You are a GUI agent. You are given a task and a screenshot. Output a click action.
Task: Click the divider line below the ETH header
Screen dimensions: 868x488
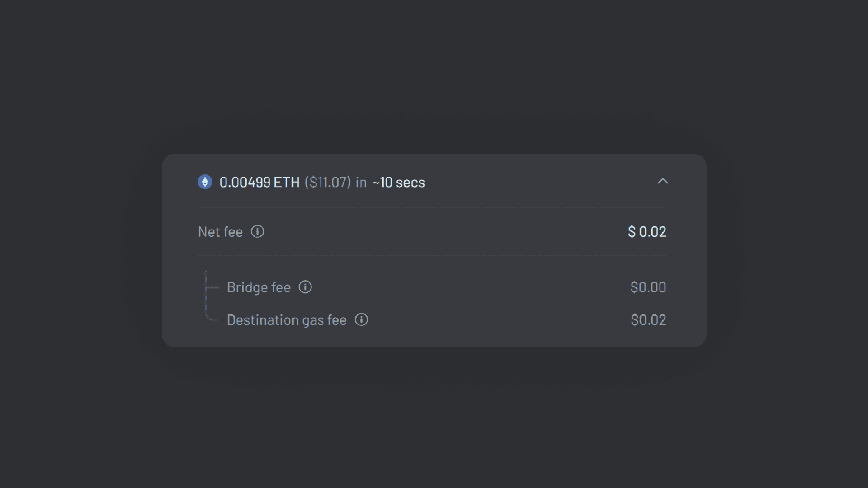point(432,207)
